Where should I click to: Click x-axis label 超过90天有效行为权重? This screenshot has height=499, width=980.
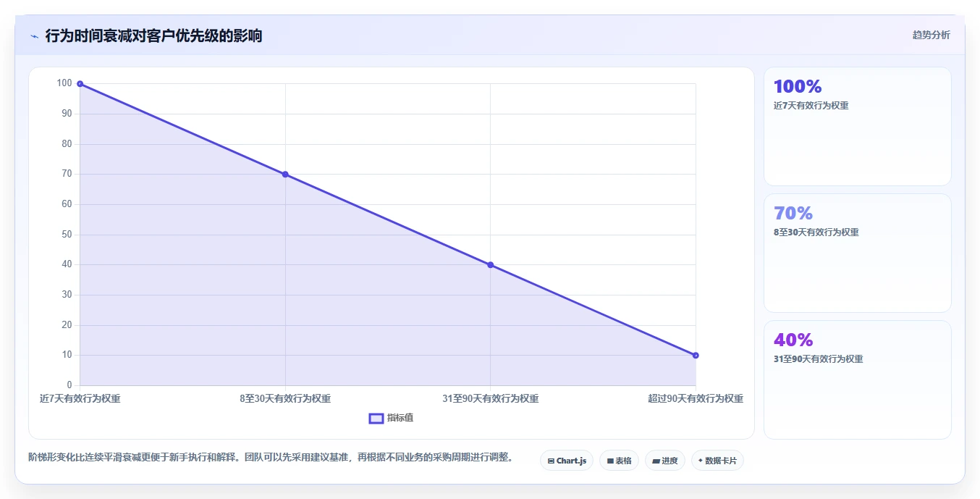pyautogui.click(x=696, y=398)
